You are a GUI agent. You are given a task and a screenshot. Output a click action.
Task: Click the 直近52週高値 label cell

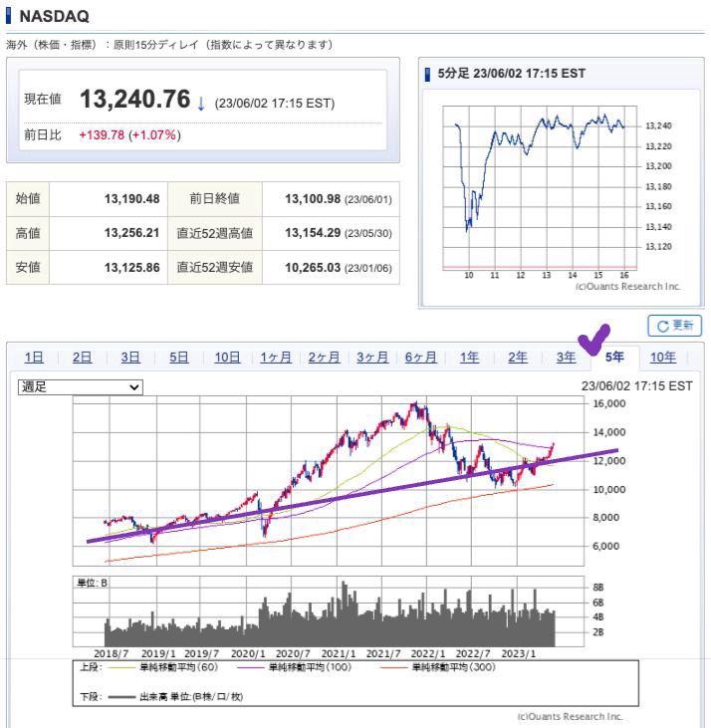(x=215, y=233)
